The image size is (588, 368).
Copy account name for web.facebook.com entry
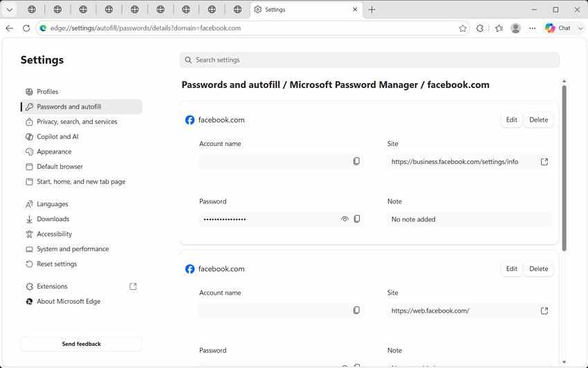356,310
